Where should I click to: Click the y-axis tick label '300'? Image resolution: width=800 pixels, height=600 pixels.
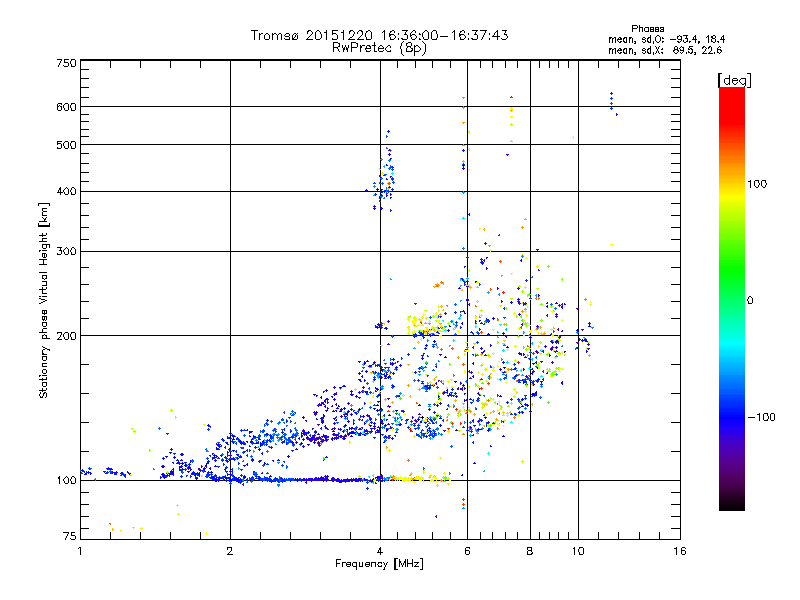(66, 252)
